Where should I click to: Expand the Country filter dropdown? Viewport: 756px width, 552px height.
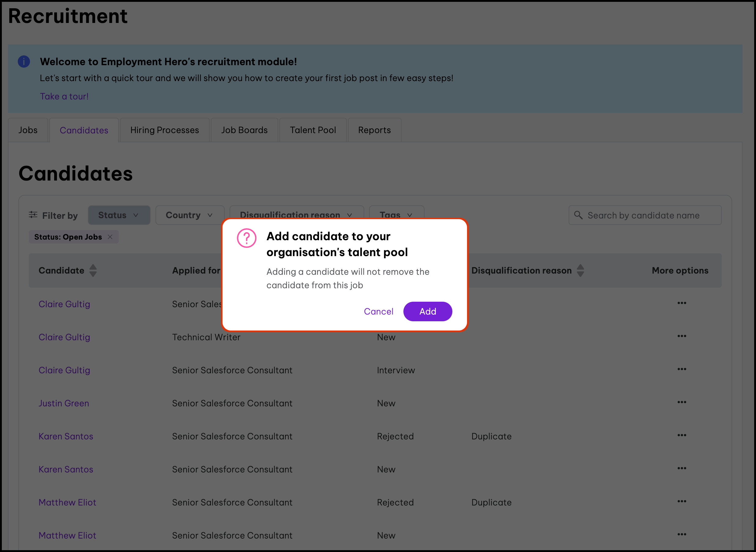[x=189, y=215]
